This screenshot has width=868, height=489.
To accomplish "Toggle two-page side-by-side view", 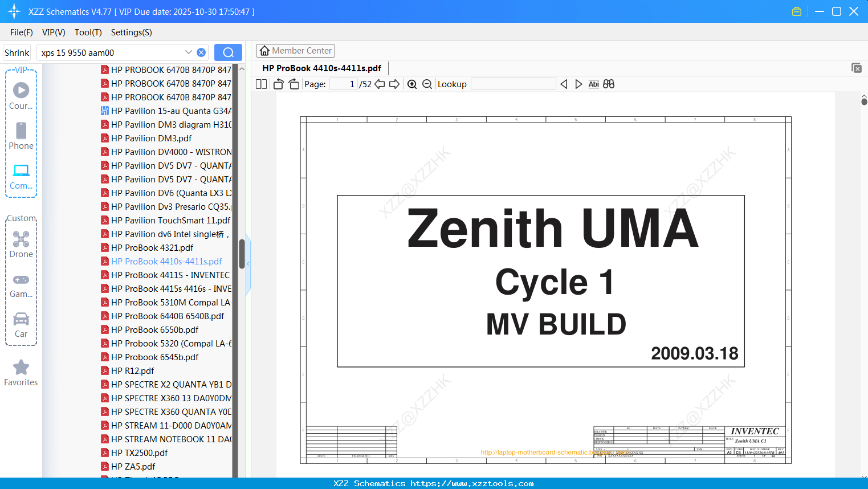I will point(261,84).
